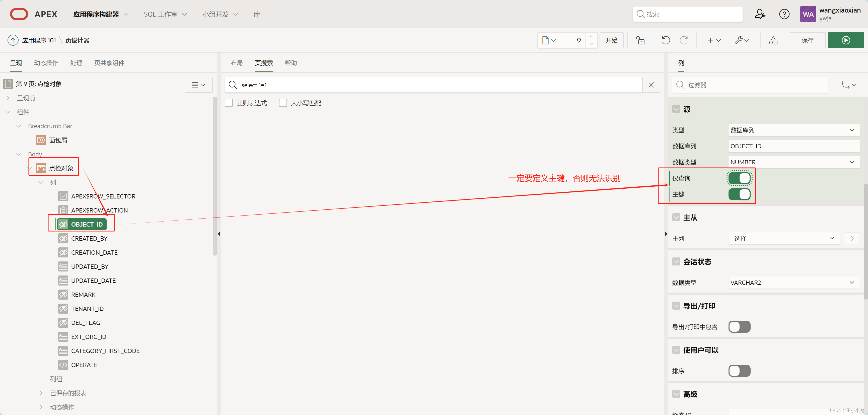Screen dimensions: 868x415
Task: Run the page with the green play button
Action: [846, 40]
